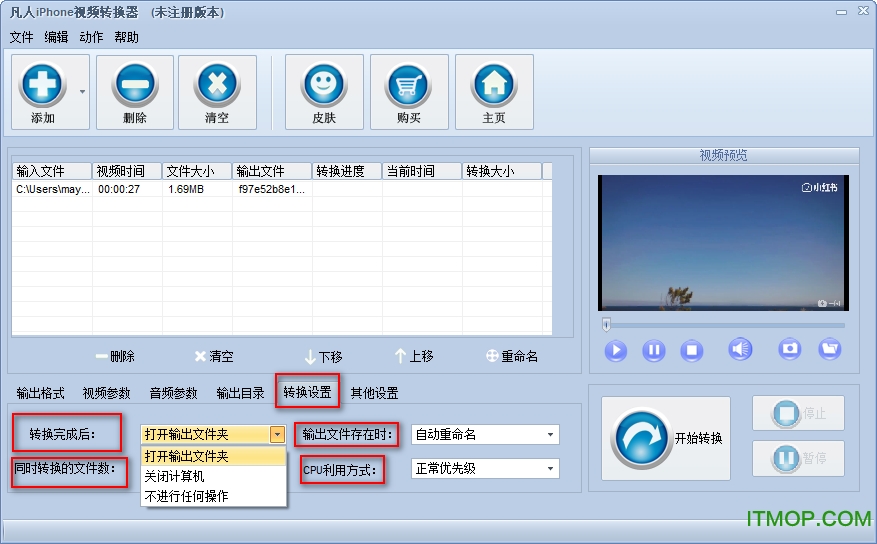The image size is (877, 544).
Task: Close the converter window
Action: pyautogui.click(x=864, y=11)
